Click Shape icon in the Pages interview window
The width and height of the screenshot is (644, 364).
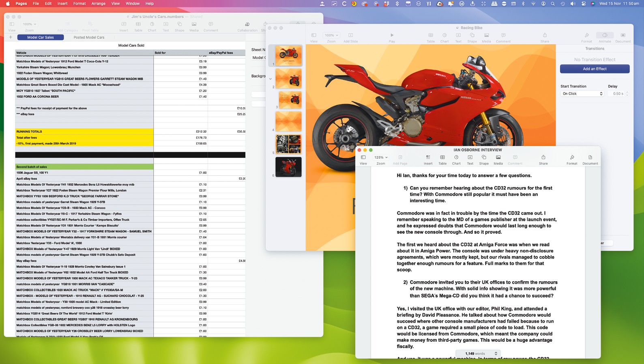click(x=484, y=159)
